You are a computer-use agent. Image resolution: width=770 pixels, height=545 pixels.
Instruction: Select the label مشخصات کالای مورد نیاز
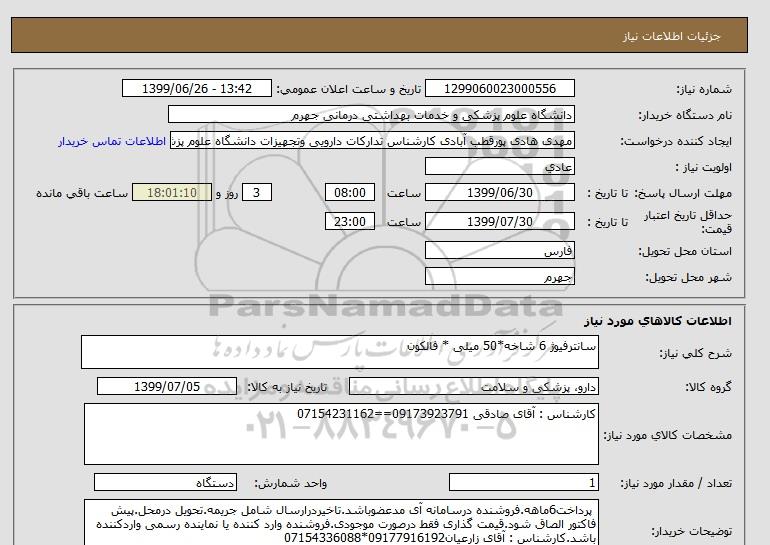(667, 435)
